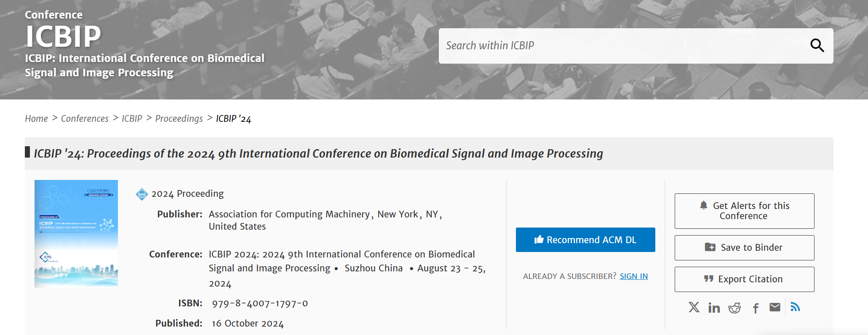Click Get Alerts for this Conference
This screenshot has height=335, width=868.
pyautogui.click(x=744, y=211)
